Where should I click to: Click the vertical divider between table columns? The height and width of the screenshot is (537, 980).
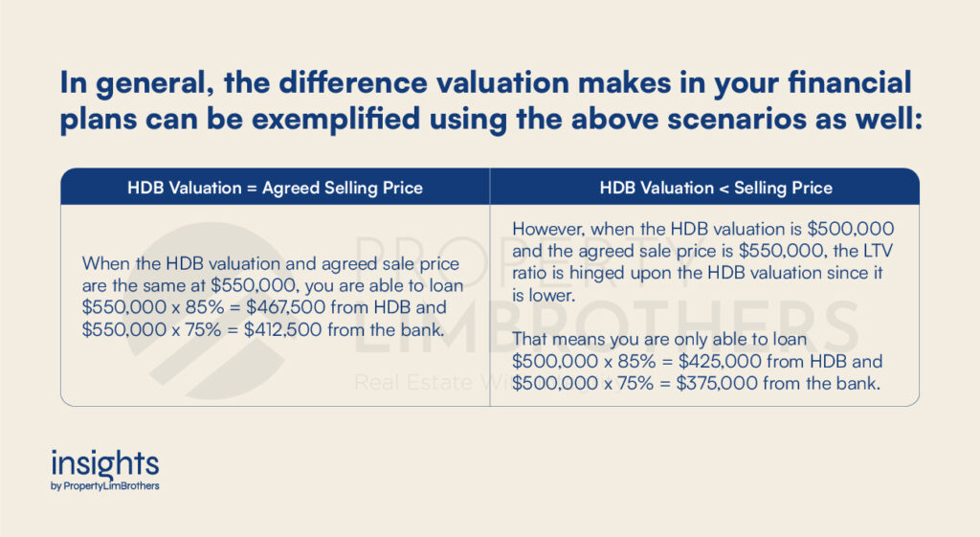490,287
